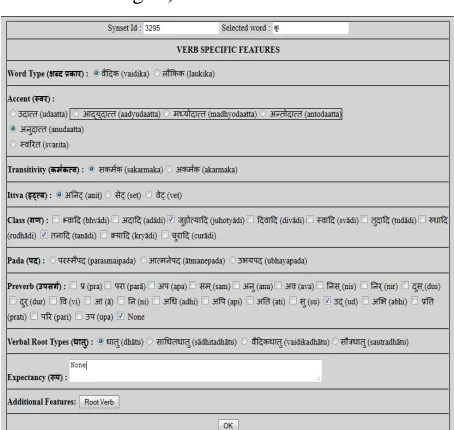Check the rudhādi class checkbox
The width and height of the screenshot is (454, 430).
tap(422, 219)
